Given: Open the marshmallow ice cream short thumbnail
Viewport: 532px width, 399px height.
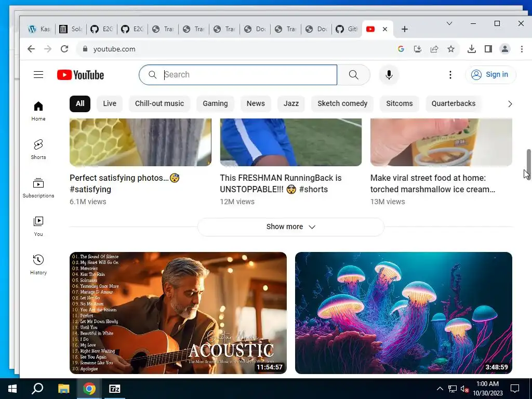Looking at the screenshot, I should tap(441, 142).
